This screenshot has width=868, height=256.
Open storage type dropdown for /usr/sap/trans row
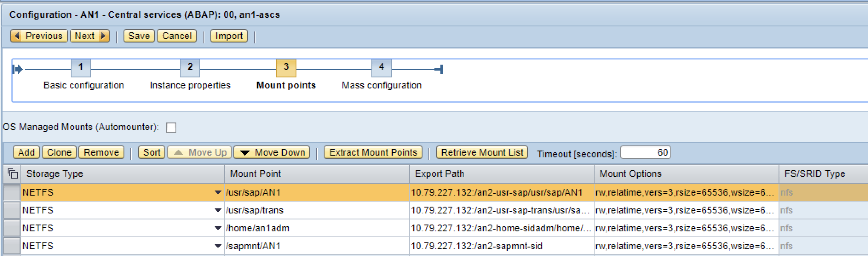tap(218, 210)
